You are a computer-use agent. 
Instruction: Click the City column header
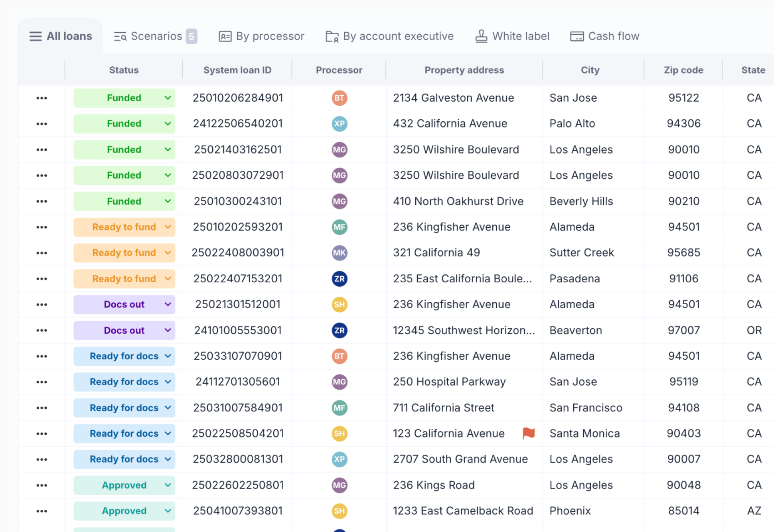(590, 70)
